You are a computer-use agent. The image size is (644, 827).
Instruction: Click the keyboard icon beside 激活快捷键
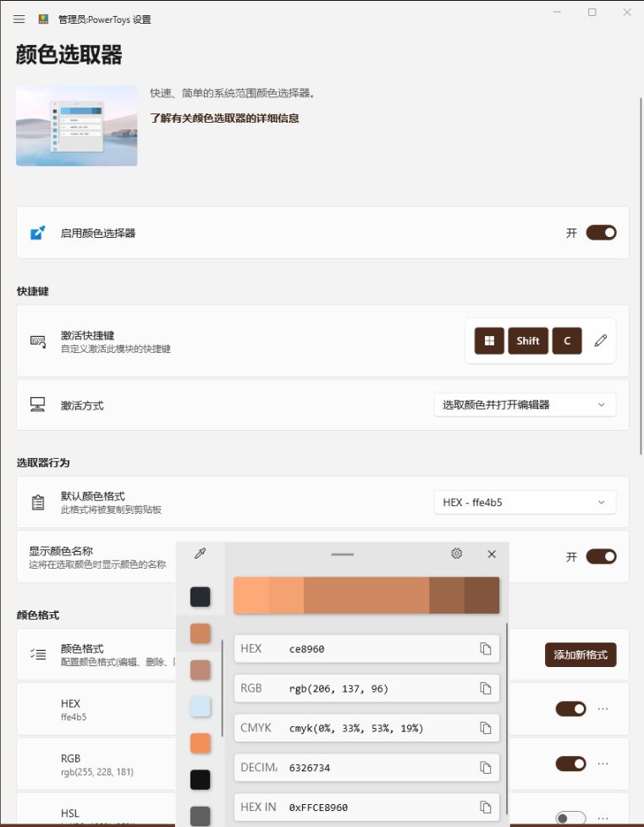click(37, 341)
